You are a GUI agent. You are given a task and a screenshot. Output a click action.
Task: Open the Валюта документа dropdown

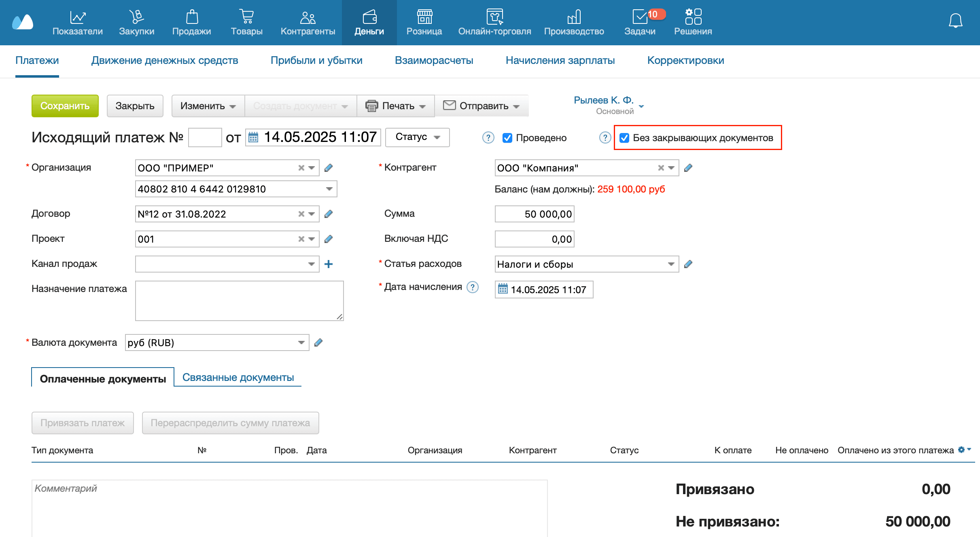click(x=301, y=342)
